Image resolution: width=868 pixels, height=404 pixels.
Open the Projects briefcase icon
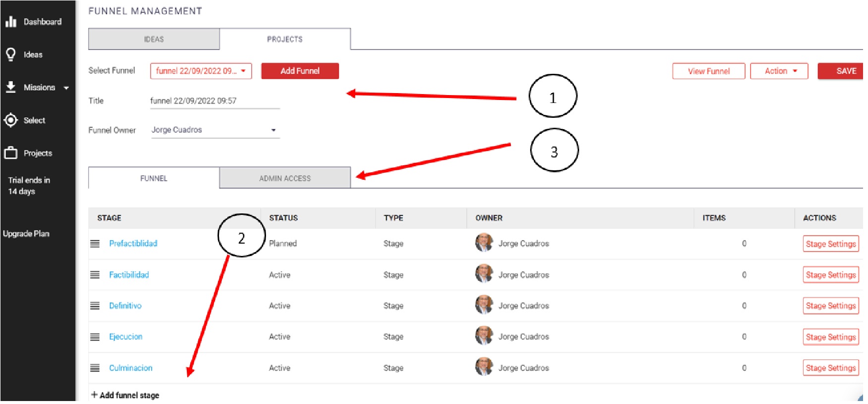click(10, 153)
